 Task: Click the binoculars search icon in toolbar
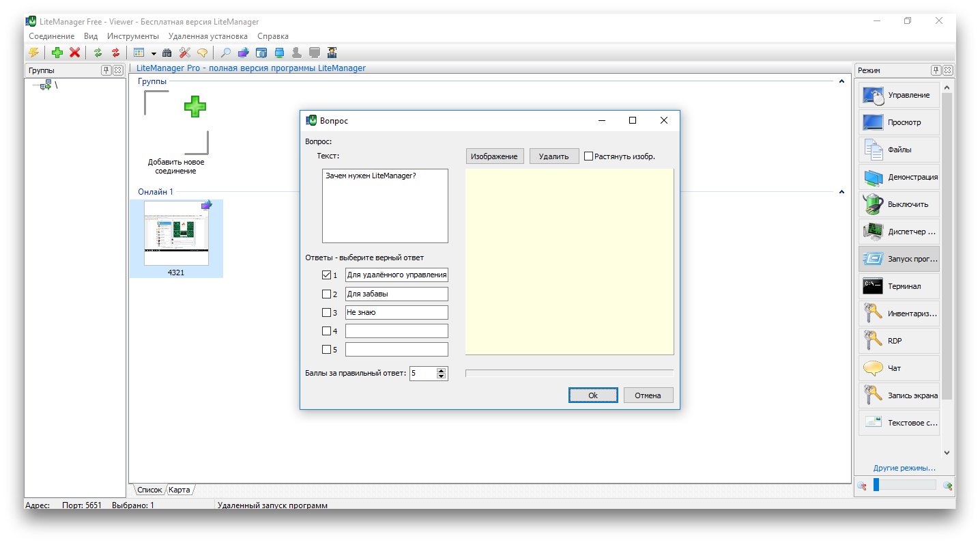click(x=167, y=53)
